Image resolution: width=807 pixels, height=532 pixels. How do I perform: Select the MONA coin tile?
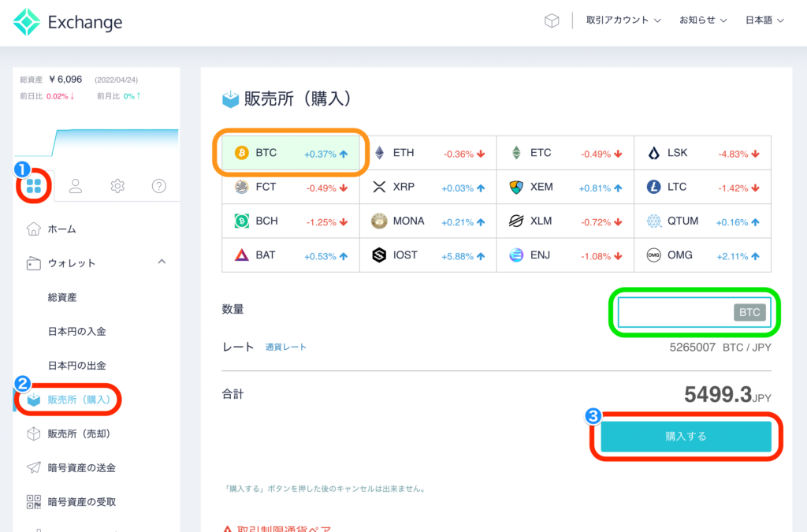(x=428, y=221)
